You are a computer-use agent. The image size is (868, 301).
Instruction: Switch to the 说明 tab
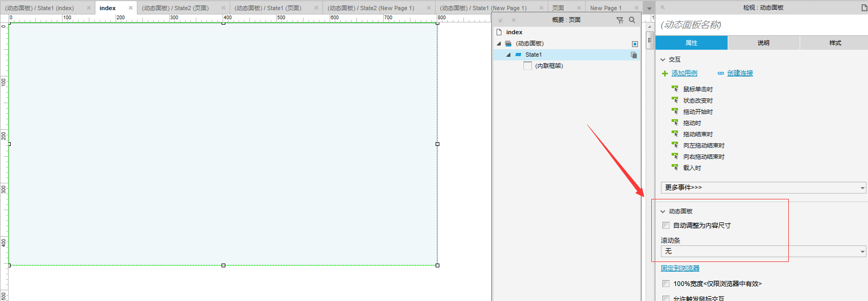pyautogui.click(x=764, y=43)
